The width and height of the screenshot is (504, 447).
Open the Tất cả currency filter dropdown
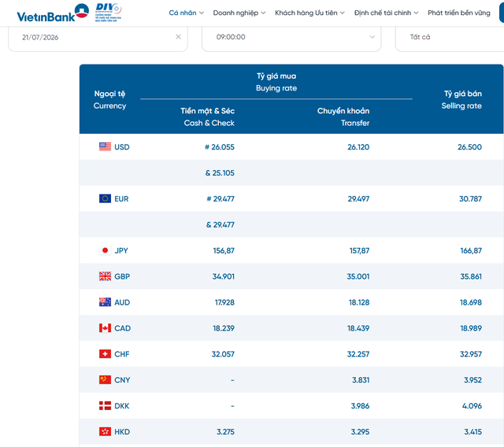pyautogui.click(x=450, y=37)
